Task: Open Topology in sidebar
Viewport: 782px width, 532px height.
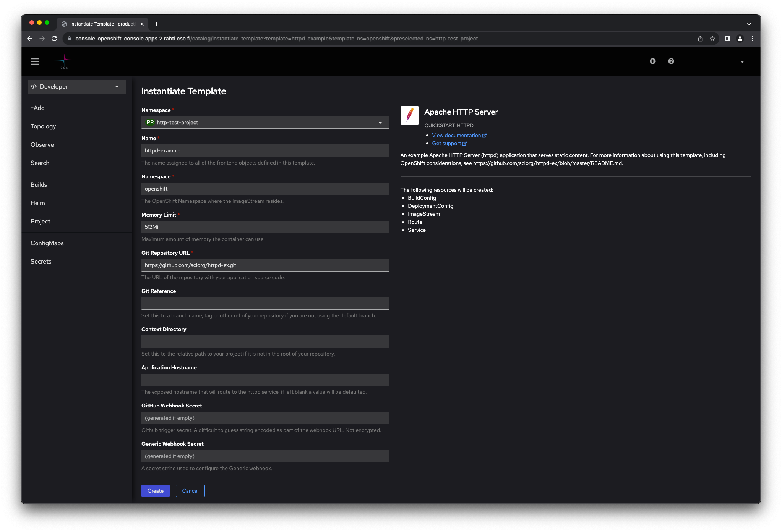Action: tap(43, 126)
